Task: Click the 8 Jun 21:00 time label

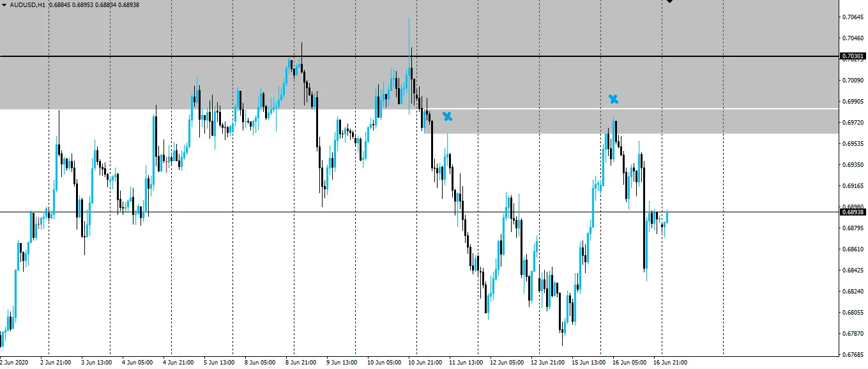Action: [x=300, y=363]
